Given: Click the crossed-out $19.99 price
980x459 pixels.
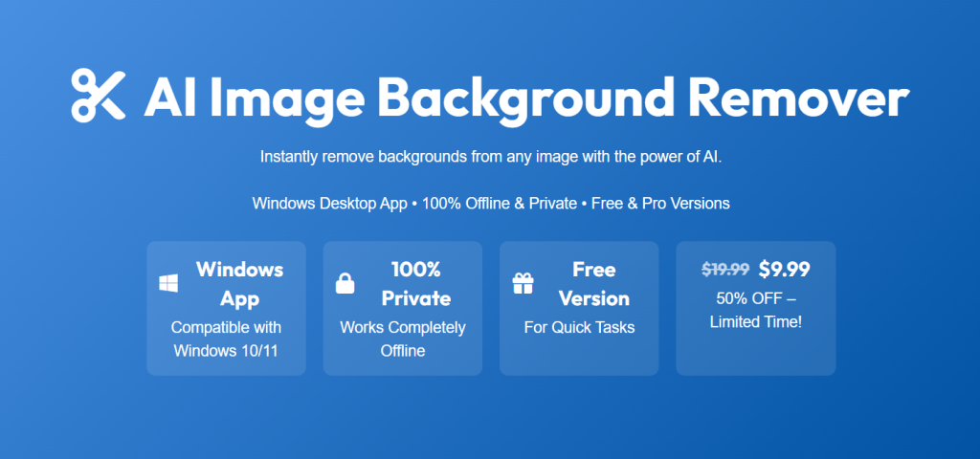Looking at the screenshot, I should point(725,270).
